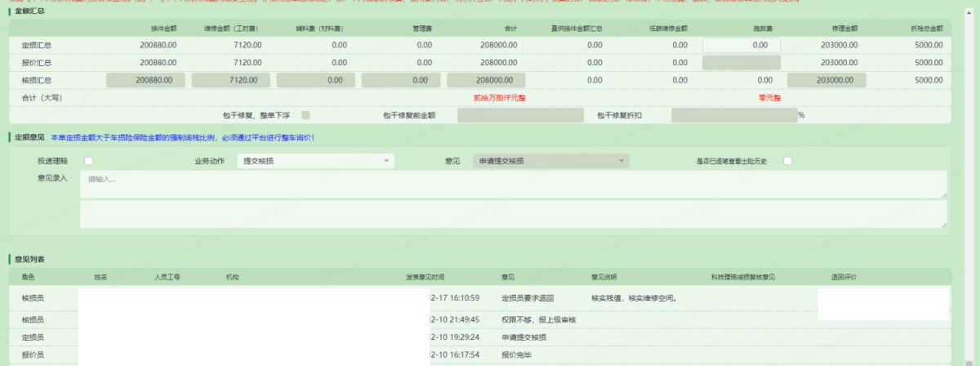Toggle the 包干修复、整单下浮 checkbox
980x366 pixels.
pyautogui.click(x=305, y=115)
